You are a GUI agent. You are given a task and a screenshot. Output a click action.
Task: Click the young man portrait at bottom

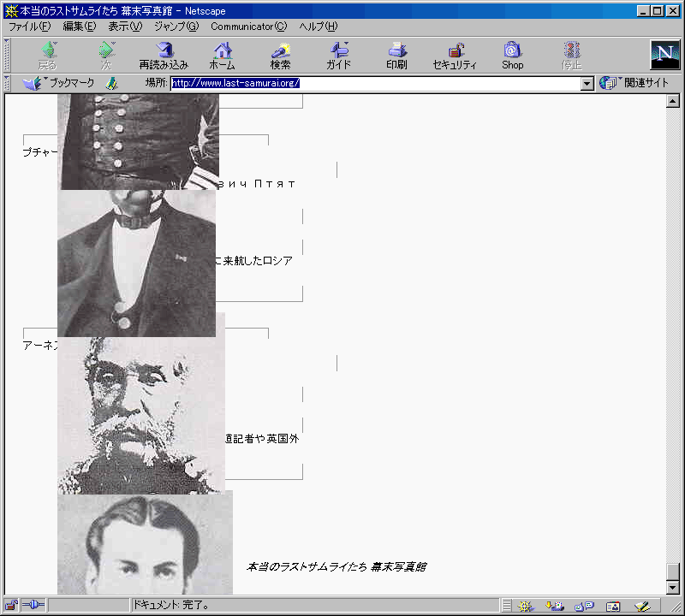[x=145, y=544]
